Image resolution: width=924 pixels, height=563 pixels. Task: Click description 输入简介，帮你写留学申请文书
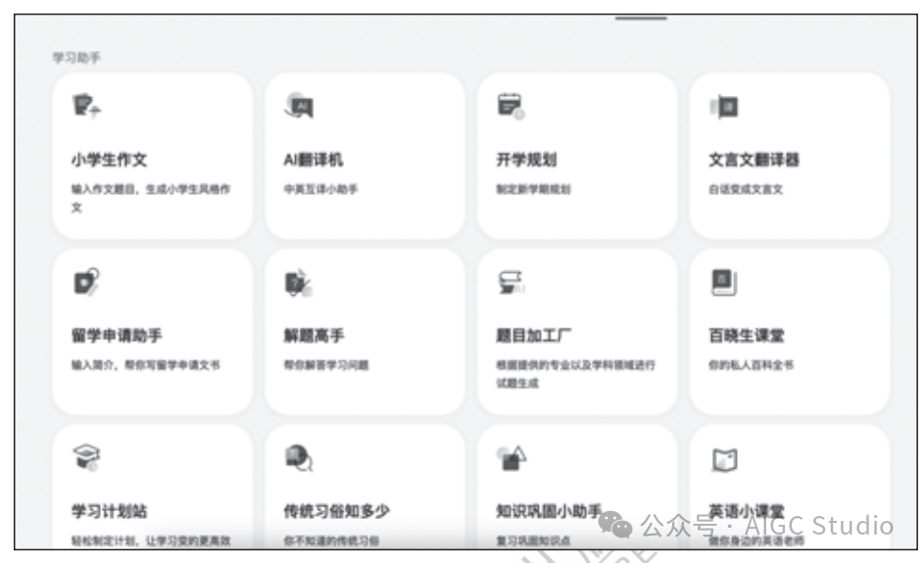(146, 365)
